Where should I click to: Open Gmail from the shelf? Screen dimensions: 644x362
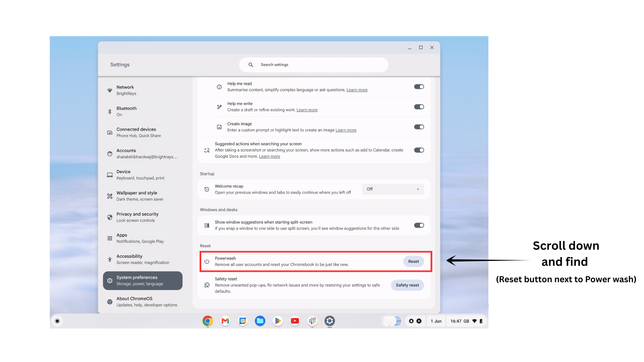[x=225, y=321]
